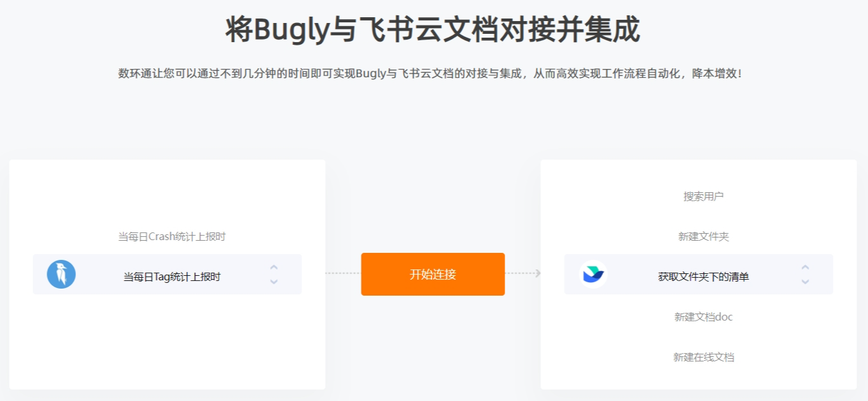Select the 当每日Crash统计上报时 trigger option

(172, 237)
